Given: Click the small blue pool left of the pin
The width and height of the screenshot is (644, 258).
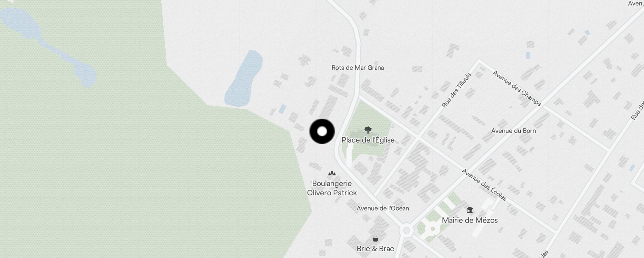Looking at the screenshot, I should click(x=282, y=109).
